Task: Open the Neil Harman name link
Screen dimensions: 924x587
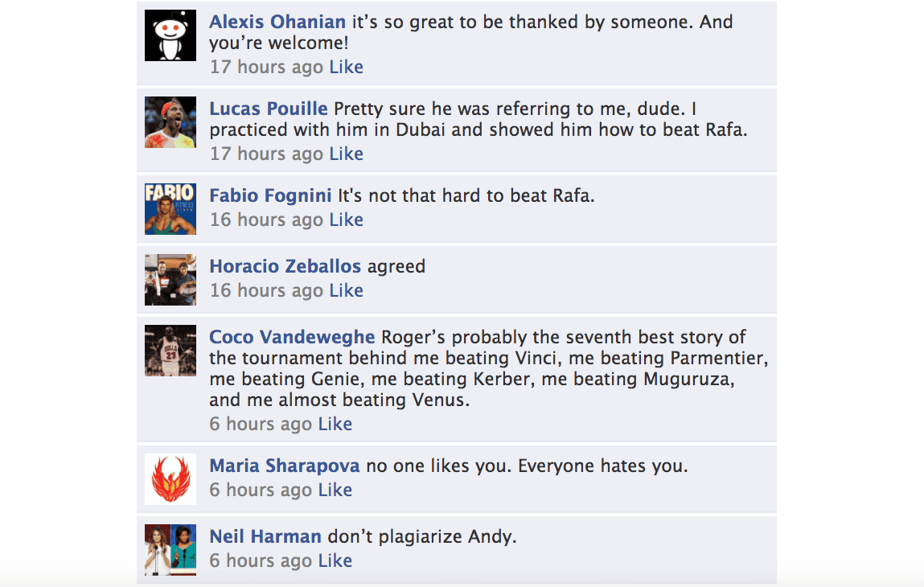Action: pyautogui.click(x=265, y=537)
